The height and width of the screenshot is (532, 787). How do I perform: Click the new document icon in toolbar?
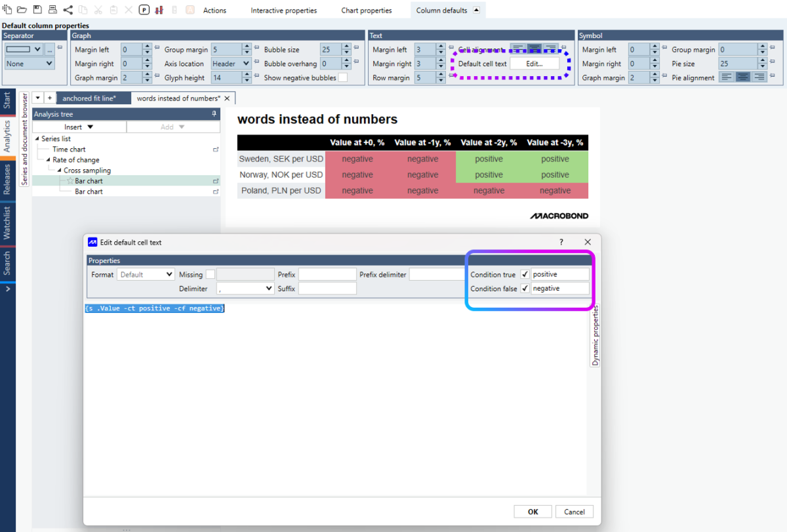tap(8, 10)
